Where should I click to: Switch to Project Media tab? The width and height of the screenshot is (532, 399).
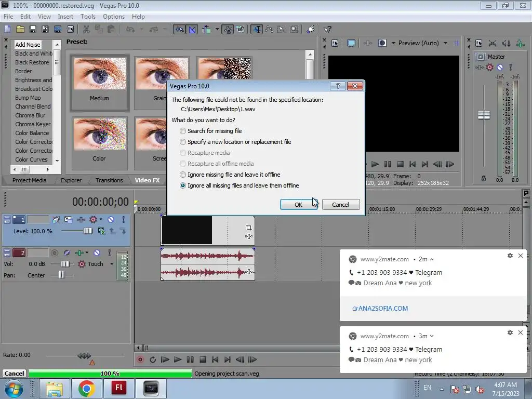pos(30,180)
